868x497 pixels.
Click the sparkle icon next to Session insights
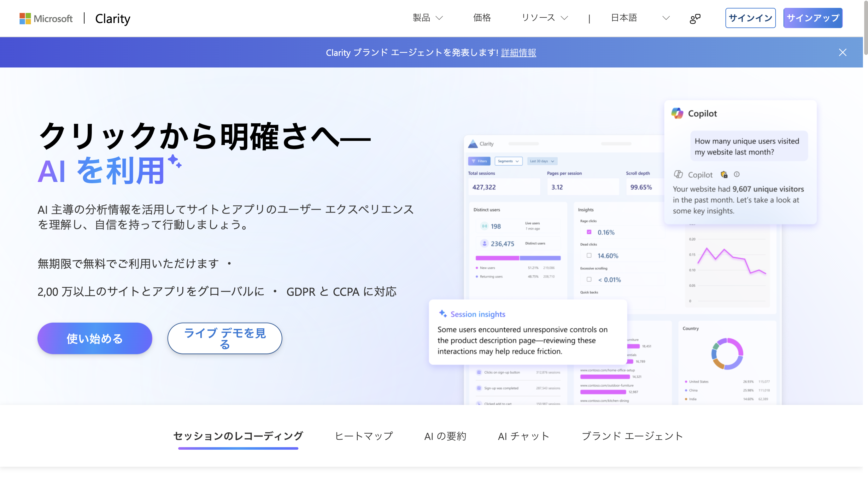[443, 314]
